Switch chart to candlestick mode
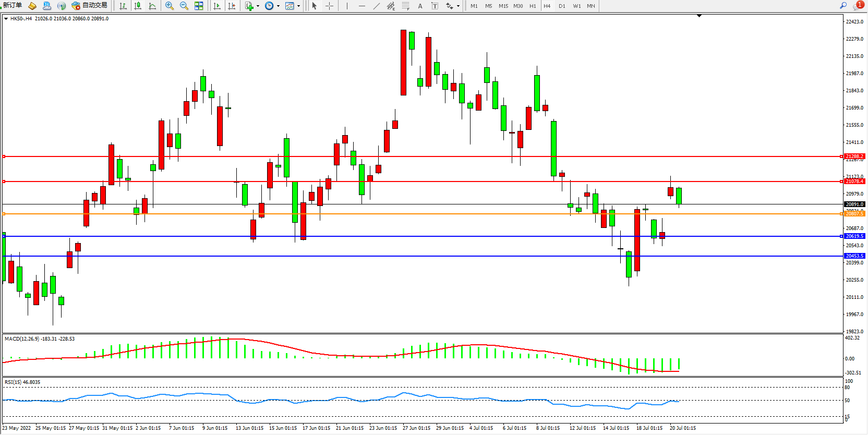The width and height of the screenshot is (868, 435). pos(138,6)
